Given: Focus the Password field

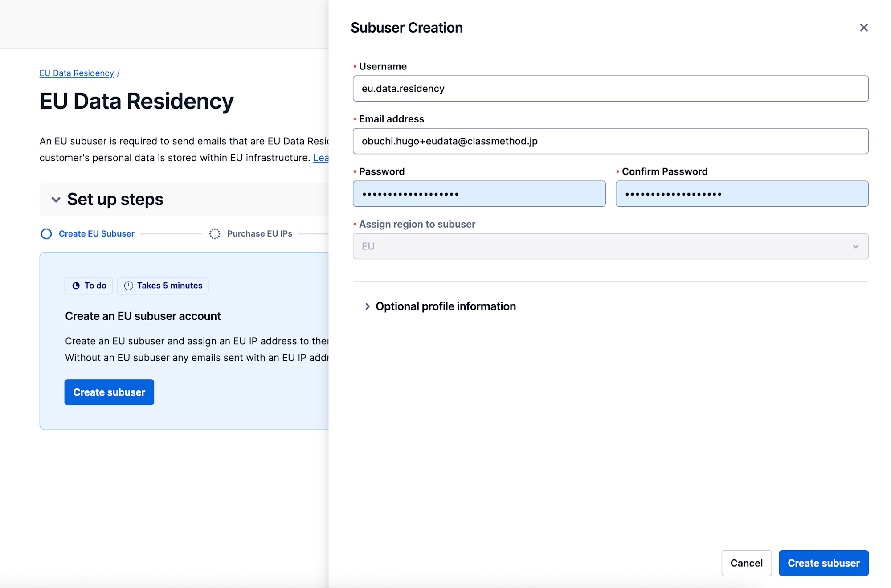Looking at the screenshot, I should [x=479, y=194].
